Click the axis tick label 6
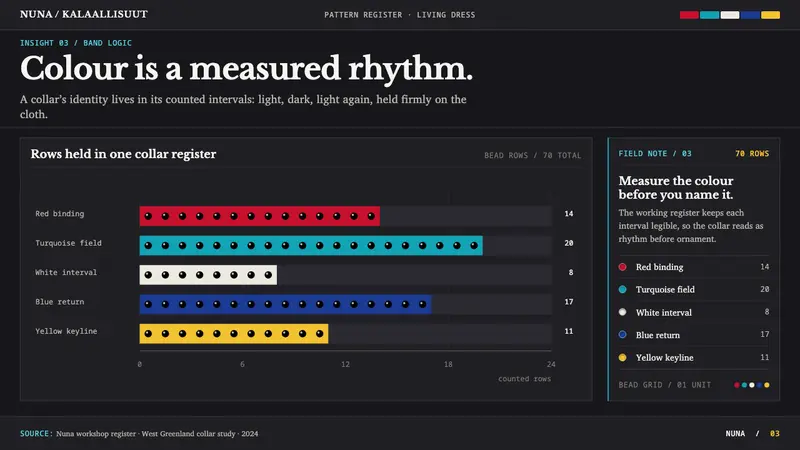Screen dimensions: 800x450 pos(242,364)
